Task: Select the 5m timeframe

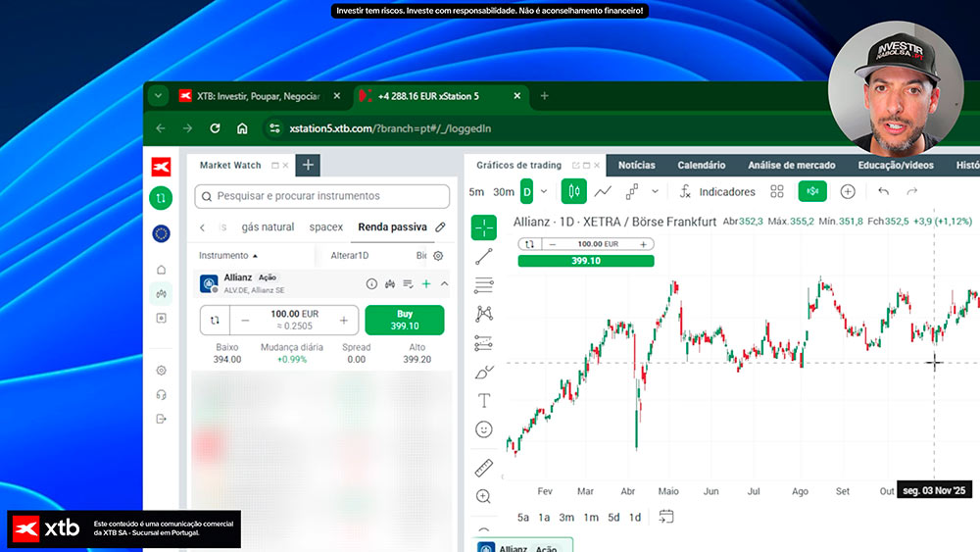Action: [476, 192]
